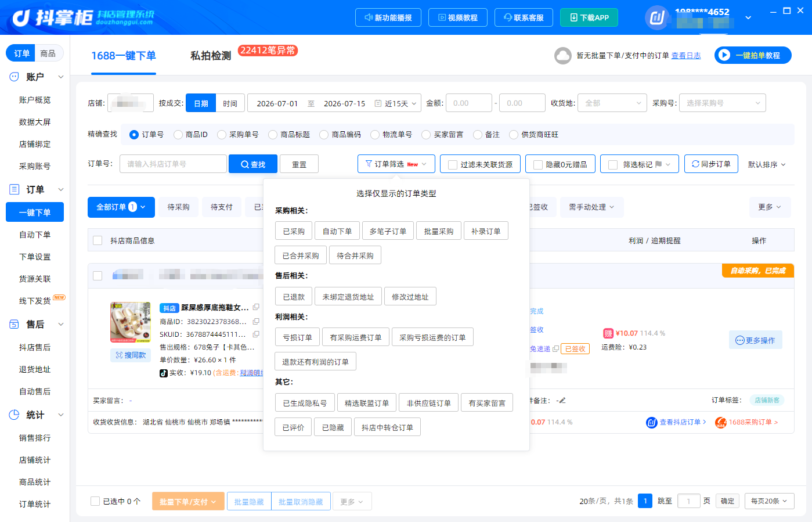
Task: Click the user avatar icon in header
Action: coord(656,17)
